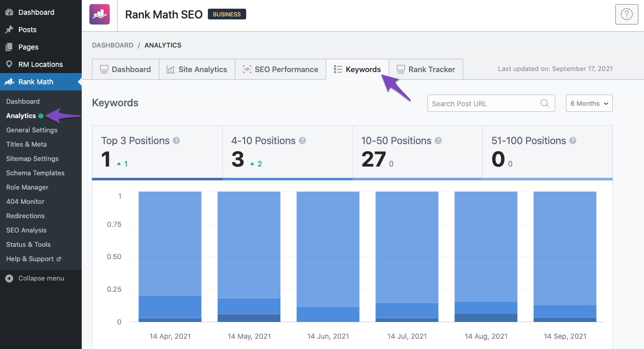Switch to the SEO Performance tab
644x349 pixels.
(280, 69)
